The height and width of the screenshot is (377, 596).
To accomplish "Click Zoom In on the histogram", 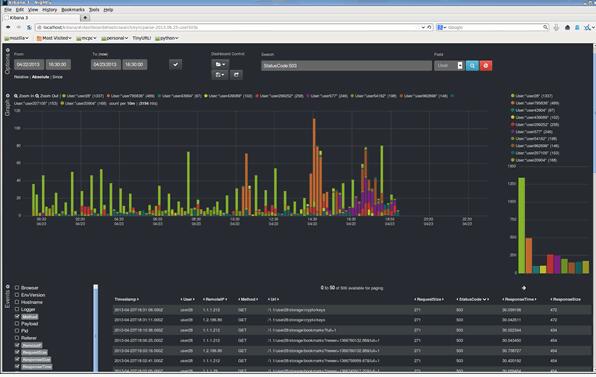I will [x=24, y=96].
